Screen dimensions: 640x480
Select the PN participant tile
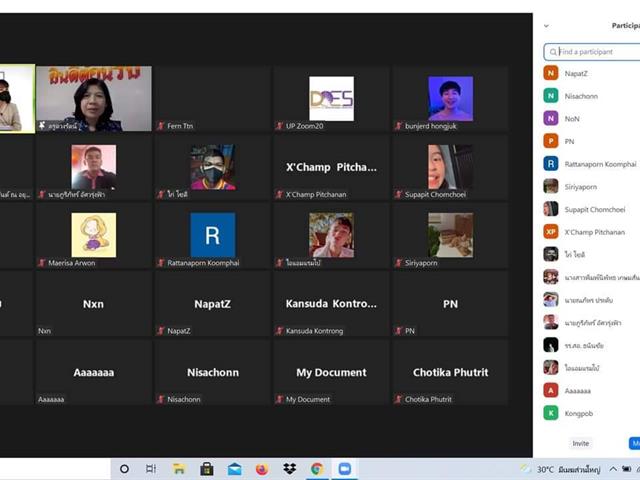[451, 304]
